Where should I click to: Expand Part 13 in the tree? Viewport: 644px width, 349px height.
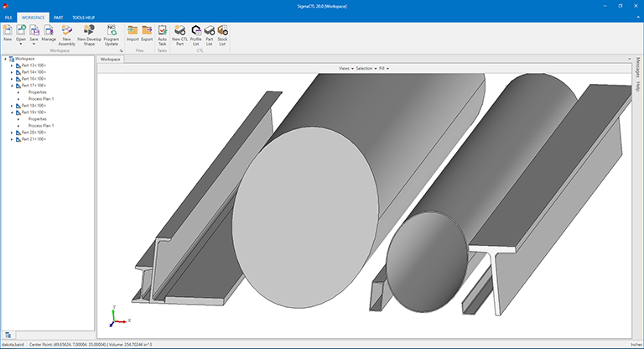coord(12,65)
